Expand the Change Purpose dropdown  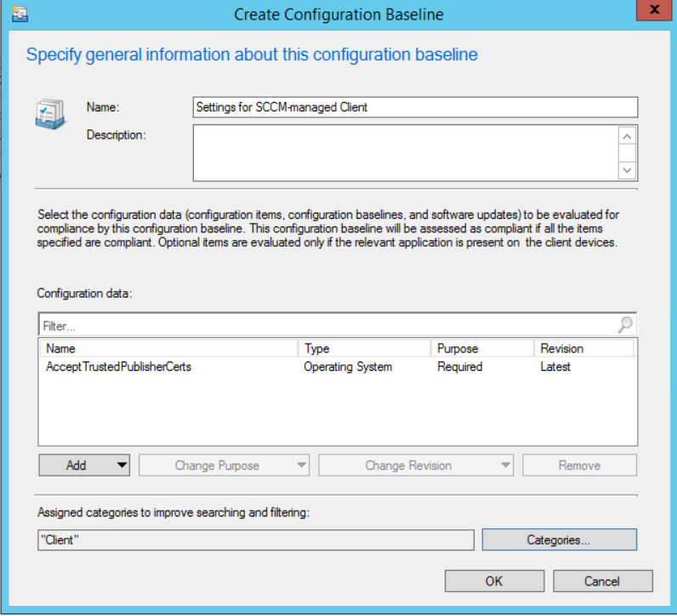tap(225, 465)
